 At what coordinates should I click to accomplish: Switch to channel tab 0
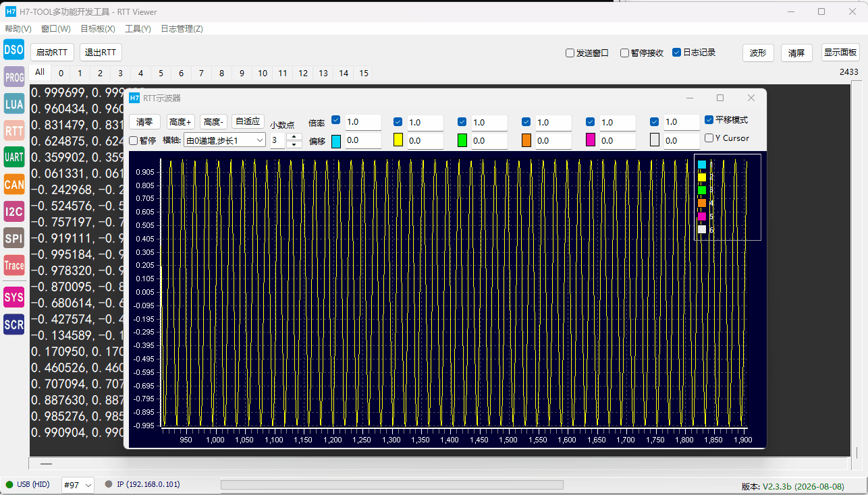(x=61, y=74)
